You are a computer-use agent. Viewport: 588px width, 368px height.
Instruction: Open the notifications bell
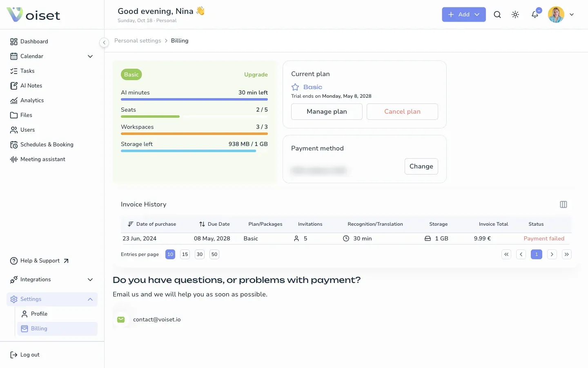pyautogui.click(x=535, y=15)
